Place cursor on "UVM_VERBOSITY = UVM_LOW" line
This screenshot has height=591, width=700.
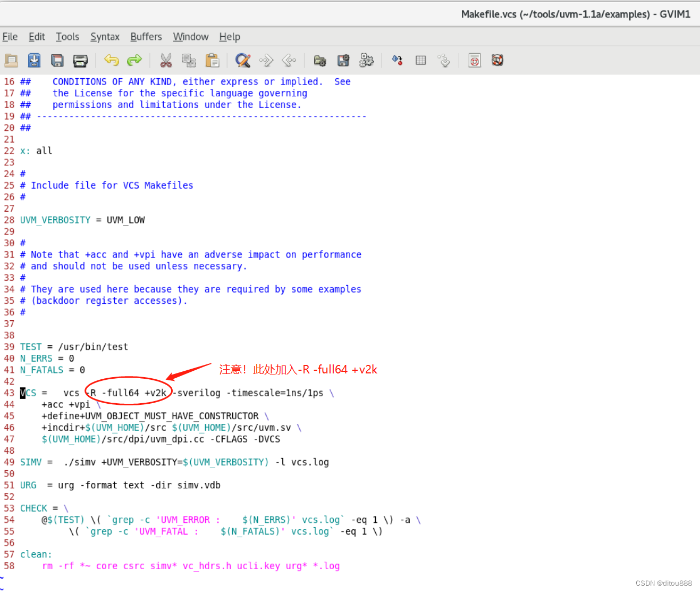tap(82, 220)
